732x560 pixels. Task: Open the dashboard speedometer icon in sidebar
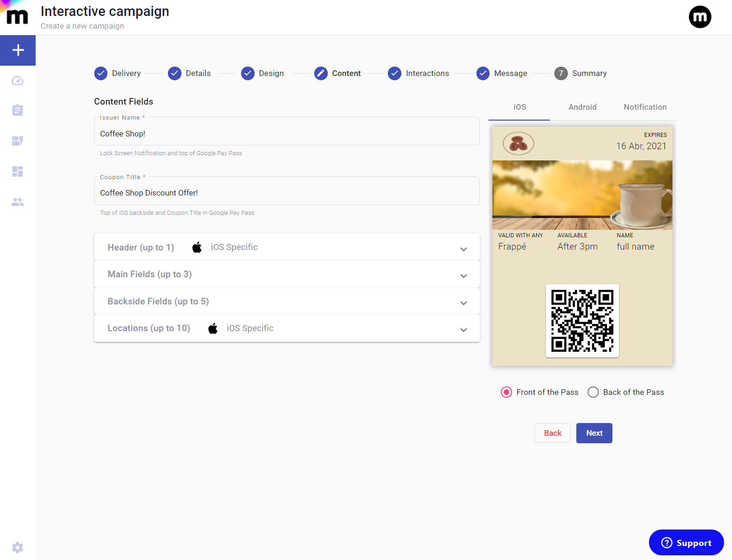(x=18, y=80)
